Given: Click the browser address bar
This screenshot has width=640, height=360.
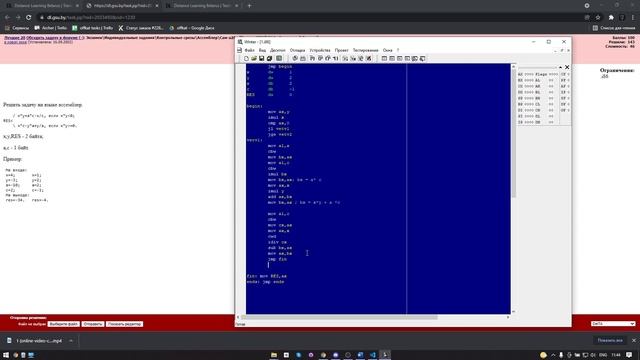Looking at the screenshot, I should [310, 18].
